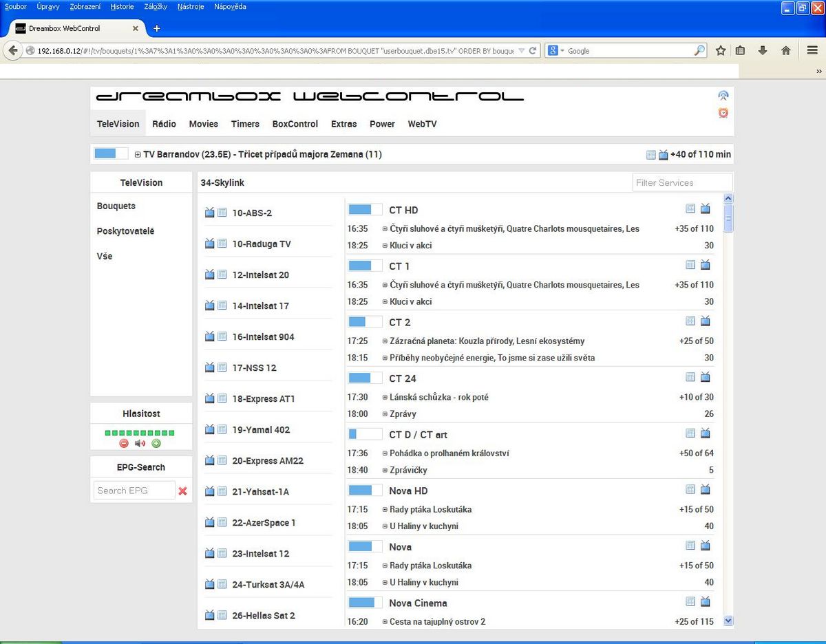The width and height of the screenshot is (826, 644).
Task: Click the TV stream icon for 20-Express AM22
Action: point(210,460)
